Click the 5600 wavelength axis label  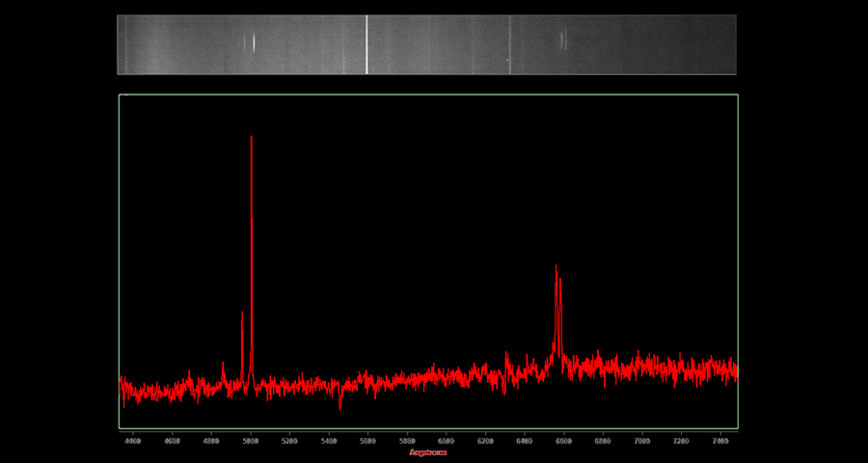pyautogui.click(x=367, y=441)
